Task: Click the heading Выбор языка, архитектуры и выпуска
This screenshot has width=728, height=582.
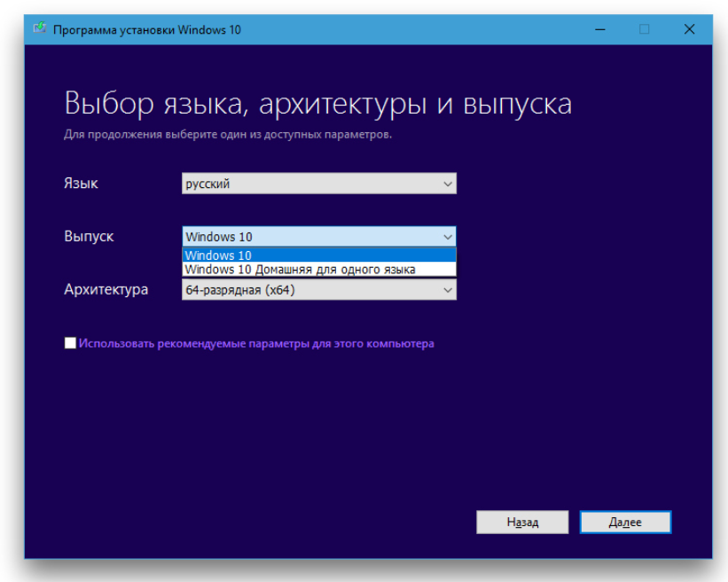Action: click(x=318, y=104)
